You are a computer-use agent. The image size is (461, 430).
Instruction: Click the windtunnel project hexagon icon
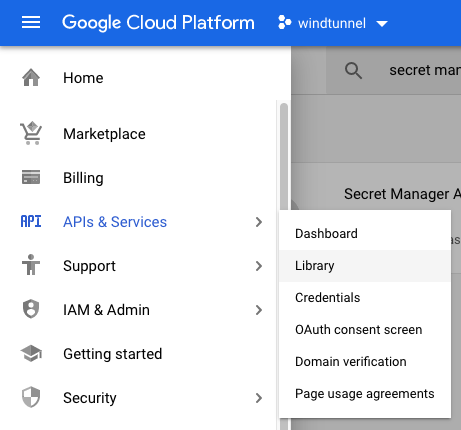(284, 22)
